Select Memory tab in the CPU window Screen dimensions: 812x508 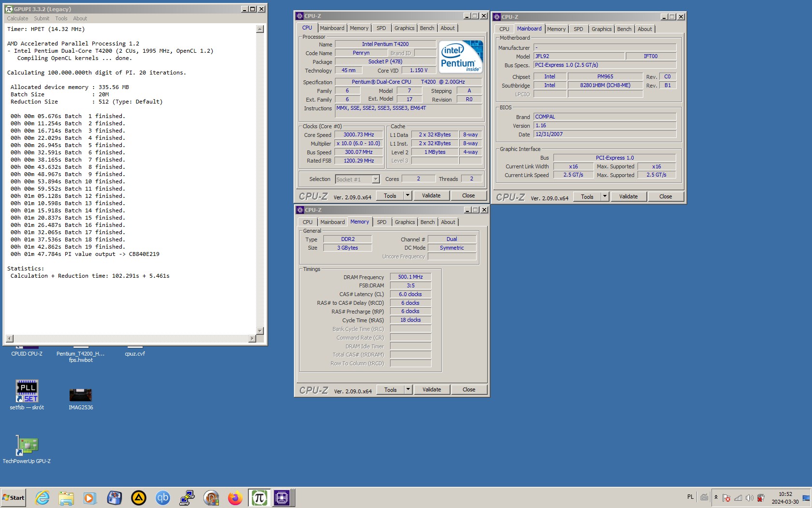359,28
